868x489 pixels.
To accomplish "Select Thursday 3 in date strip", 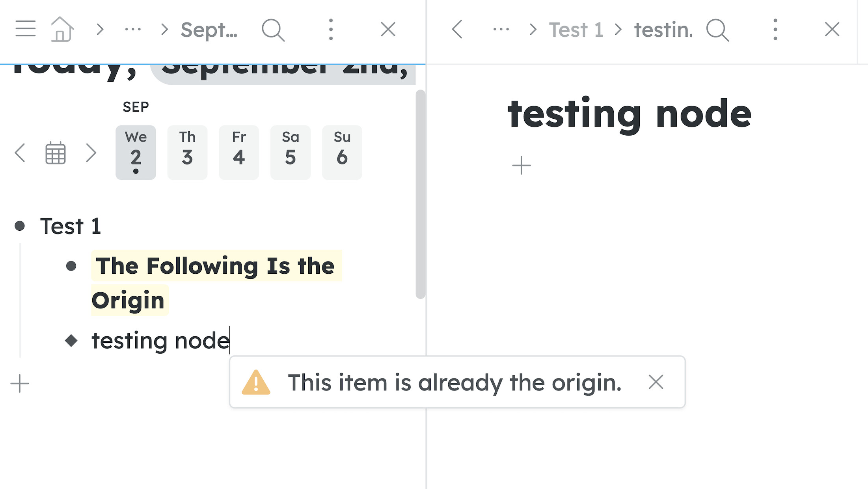I will [187, 153].
